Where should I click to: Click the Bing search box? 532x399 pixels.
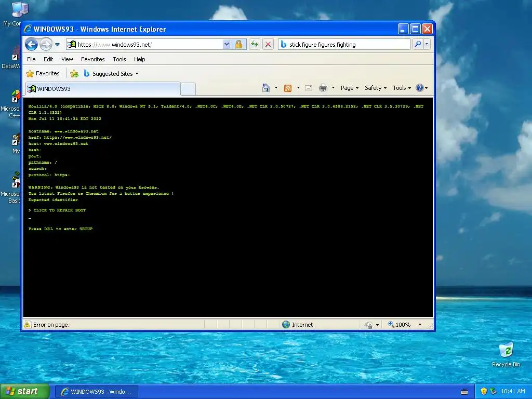click(x=344, y=45)
